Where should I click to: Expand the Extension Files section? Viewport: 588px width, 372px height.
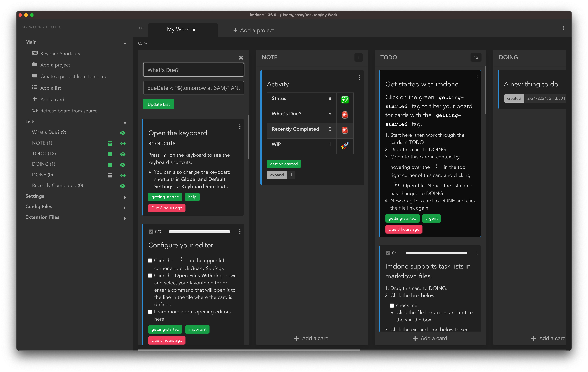125,219
